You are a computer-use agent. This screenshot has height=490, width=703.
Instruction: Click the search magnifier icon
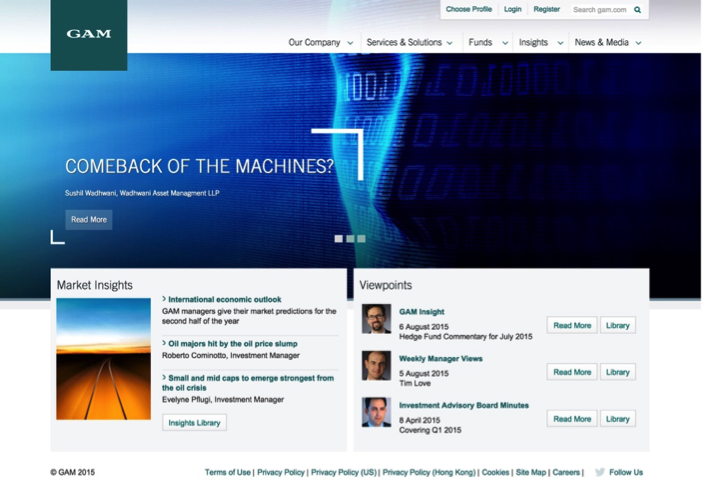tap(638, 10)
